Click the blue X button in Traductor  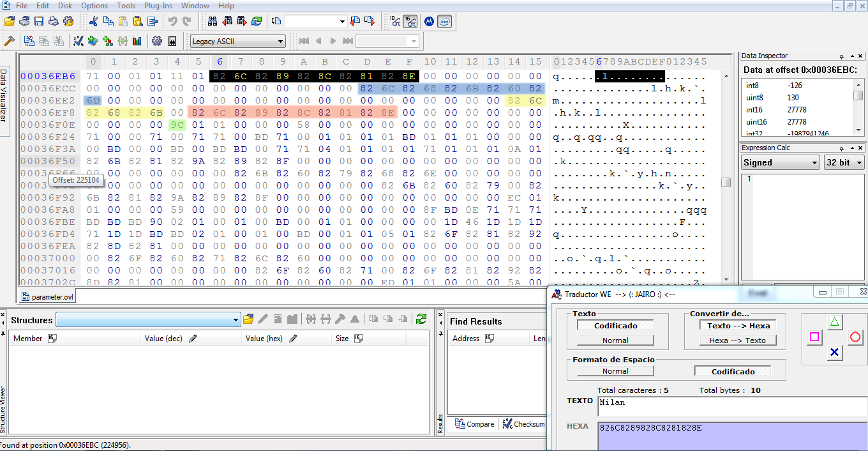(x=835, y=352)
